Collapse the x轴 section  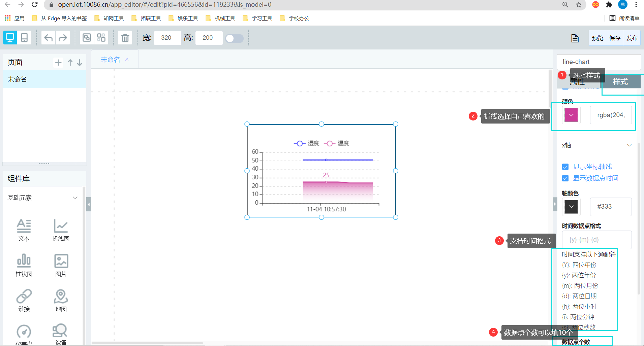629,145
